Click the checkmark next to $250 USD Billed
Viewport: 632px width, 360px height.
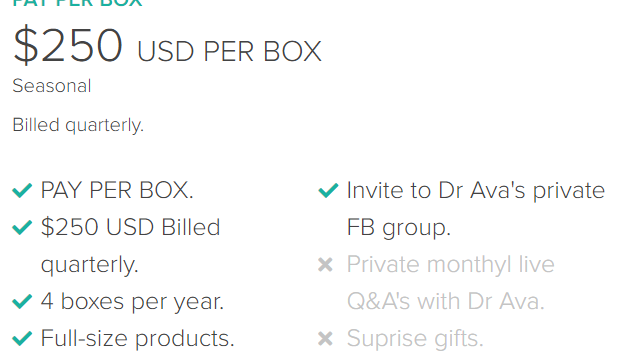pyautogui.click(x=22, y=227)
